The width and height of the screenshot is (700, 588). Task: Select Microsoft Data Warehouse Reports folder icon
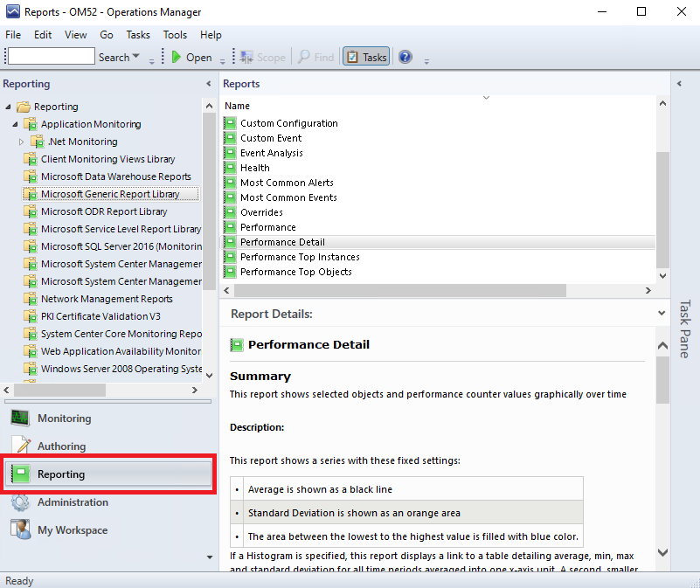coord(31,176)
